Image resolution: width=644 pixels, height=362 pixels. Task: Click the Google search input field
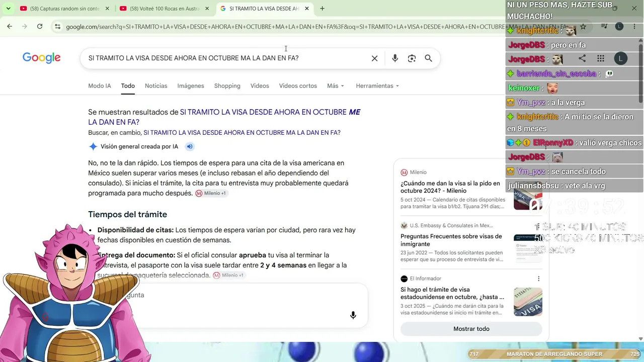click(x=226, y=58)
